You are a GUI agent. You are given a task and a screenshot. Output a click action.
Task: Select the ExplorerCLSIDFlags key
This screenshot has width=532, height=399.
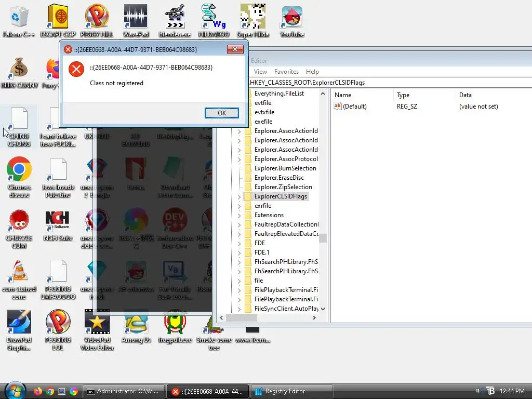281,196
